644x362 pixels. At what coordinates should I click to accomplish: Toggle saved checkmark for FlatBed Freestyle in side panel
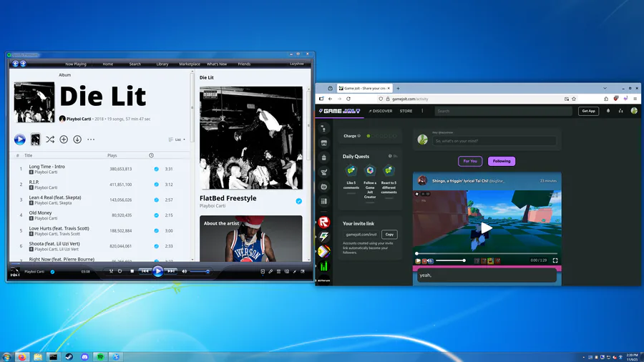[298, 201]
